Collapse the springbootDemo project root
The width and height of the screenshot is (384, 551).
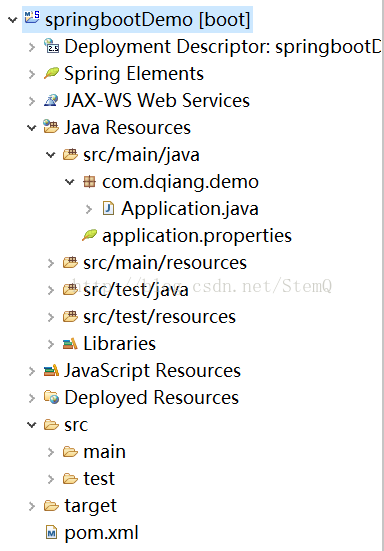point(13,19)
